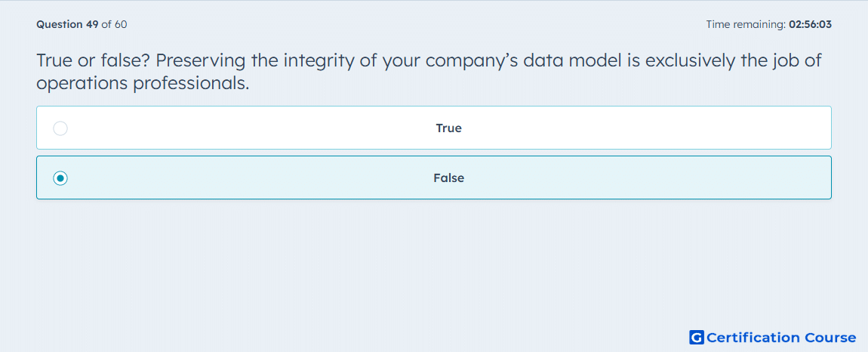Click the 'Question 49' counter text
868x352 pixels.
click(x=67, y=24)
